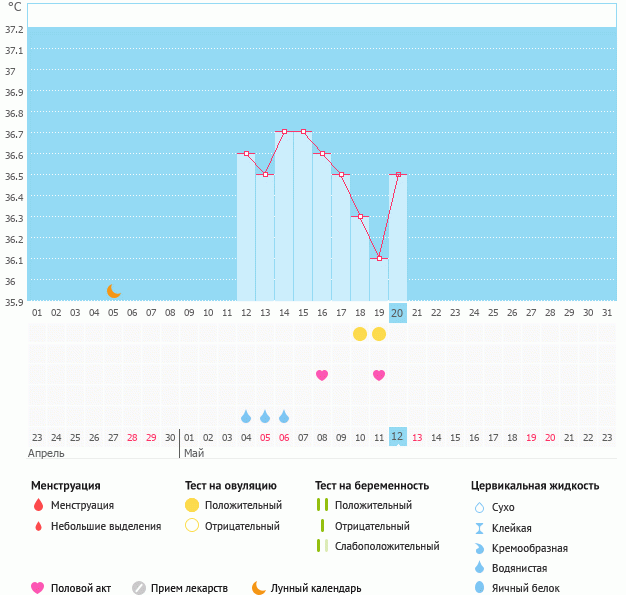626x595 pixels.
Task: Click the blue water drop on cycle day 13
Action: 265,416
